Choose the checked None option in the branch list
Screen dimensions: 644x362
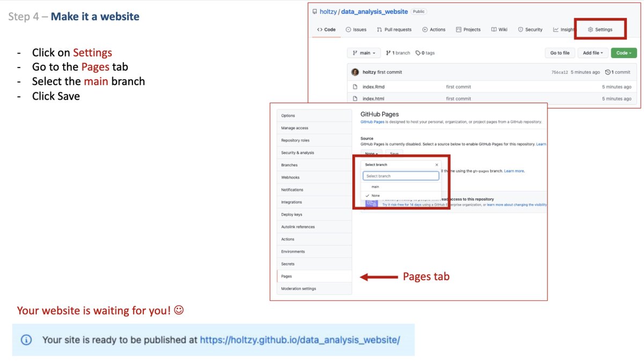click(x=401, y=196)
